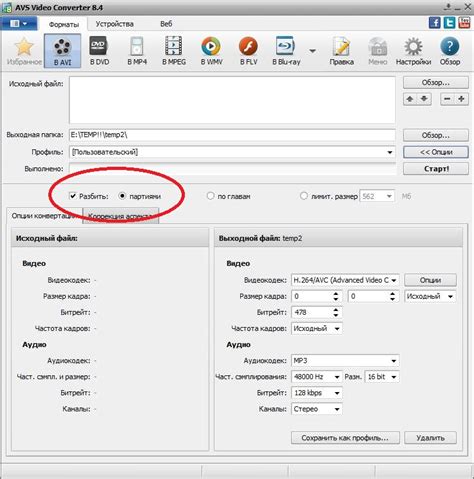Select the лимит. размер radio button
Viewport: 474px width, 479px height.
pyautogui.click(x=303, y=196)
